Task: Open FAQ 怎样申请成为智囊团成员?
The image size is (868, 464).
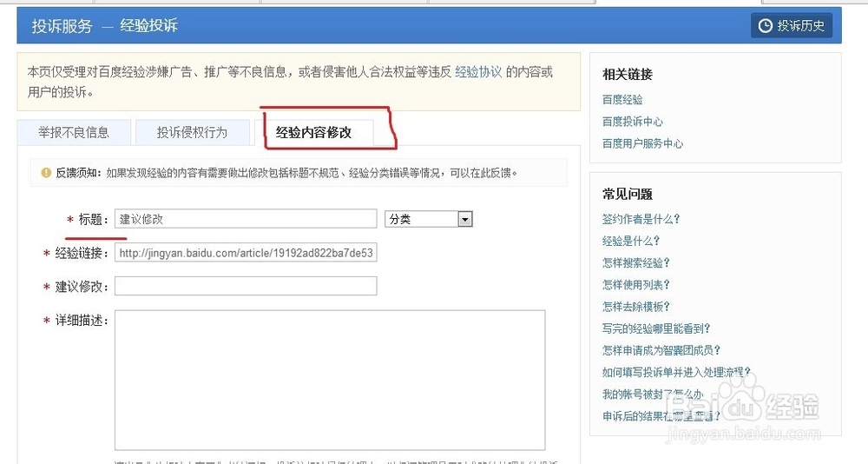Action: [661, 350]
